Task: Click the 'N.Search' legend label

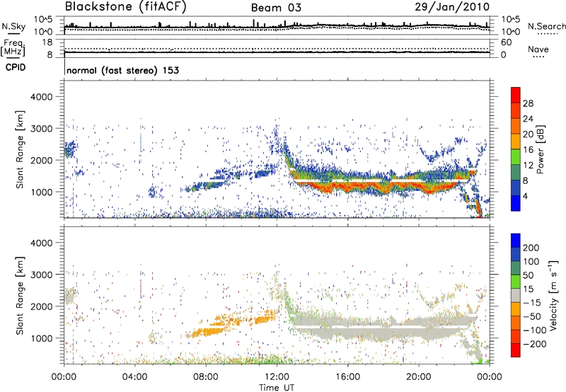Action: (x=547, y=26)
